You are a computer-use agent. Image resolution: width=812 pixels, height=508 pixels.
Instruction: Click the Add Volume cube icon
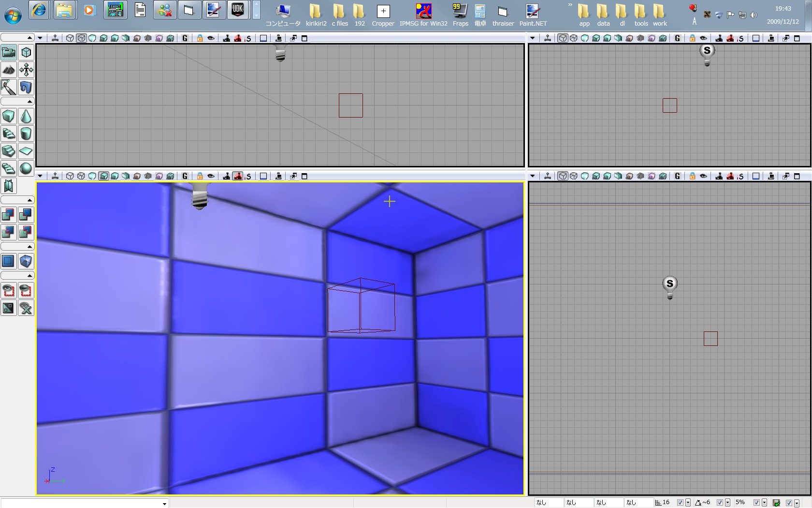26,261
